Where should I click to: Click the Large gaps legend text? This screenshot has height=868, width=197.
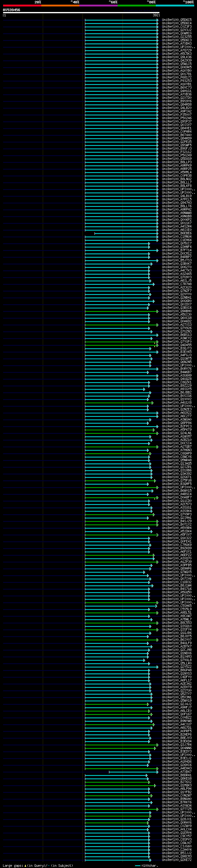click(38, 866)
